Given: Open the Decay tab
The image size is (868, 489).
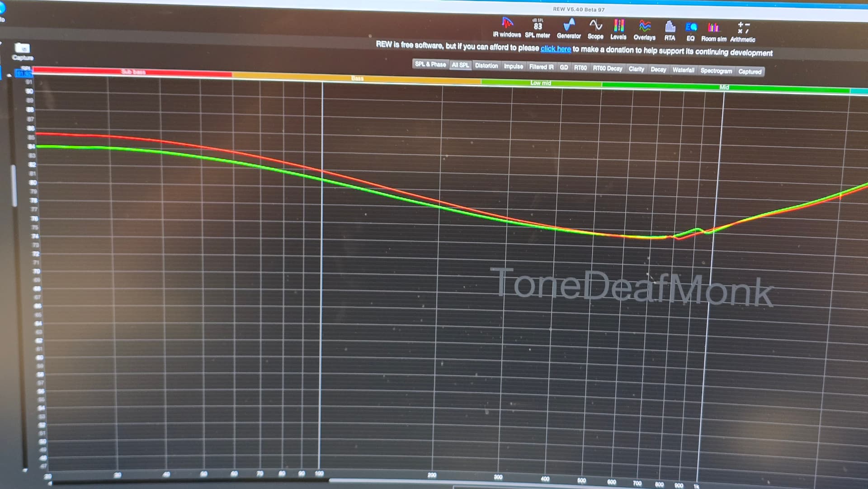Looking at the screenshot, I should tap(658, 70).
